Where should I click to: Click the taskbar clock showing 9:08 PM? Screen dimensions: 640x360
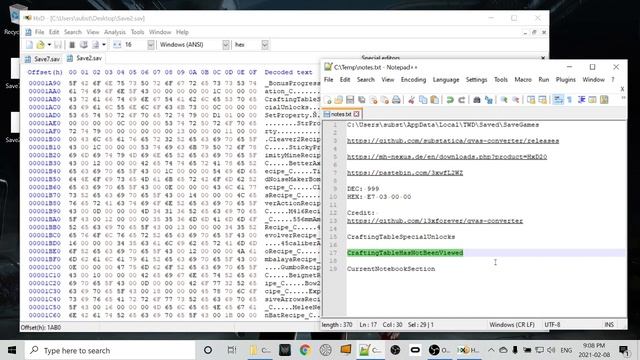click(x=594, y=350)
